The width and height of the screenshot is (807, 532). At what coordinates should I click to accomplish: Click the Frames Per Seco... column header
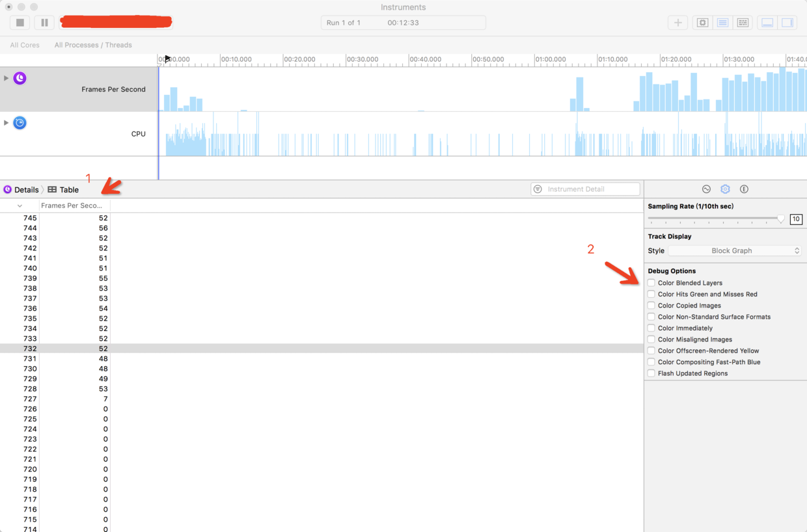point(74,206)
